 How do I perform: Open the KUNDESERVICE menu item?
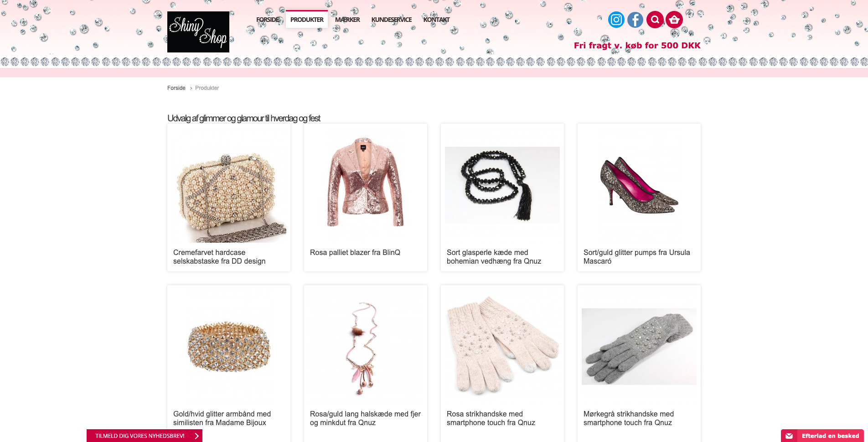392,20
